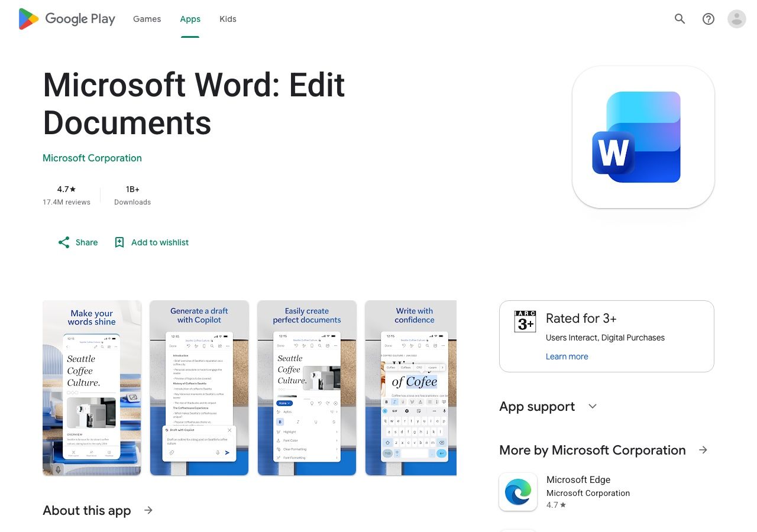The width and height of the screenshot is (757, 532).
Task: Open 'Write with confidence' screenshot
Action: tap(411, 388)
